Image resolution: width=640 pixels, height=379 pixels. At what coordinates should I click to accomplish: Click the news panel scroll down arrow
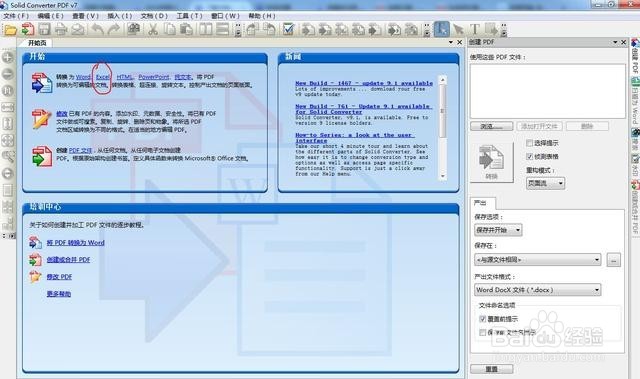[x=443, y=176]
